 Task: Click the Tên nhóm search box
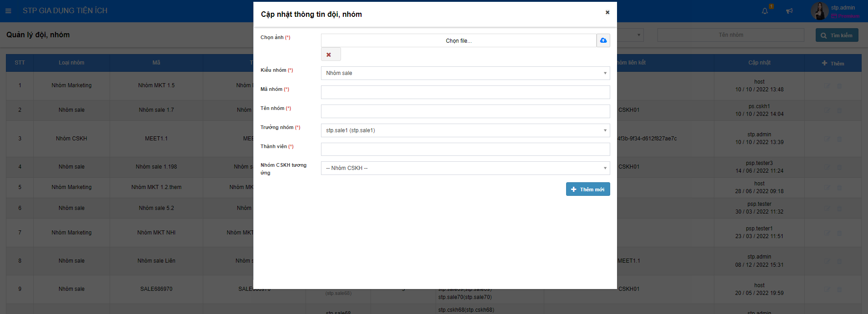(x=730, y=35)
